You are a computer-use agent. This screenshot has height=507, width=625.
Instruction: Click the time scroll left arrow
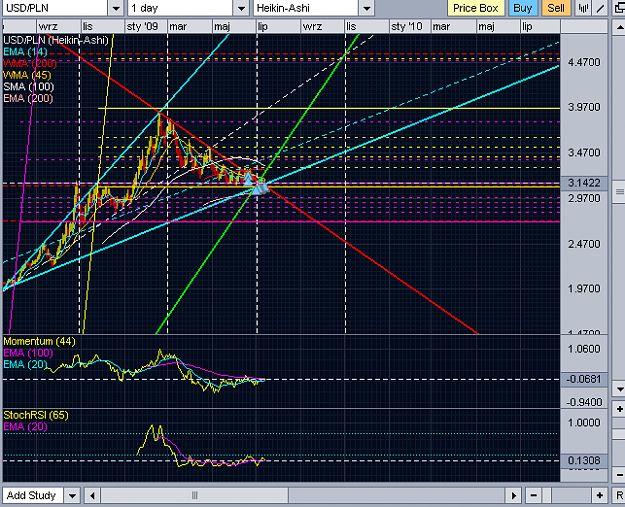(92, 496)
